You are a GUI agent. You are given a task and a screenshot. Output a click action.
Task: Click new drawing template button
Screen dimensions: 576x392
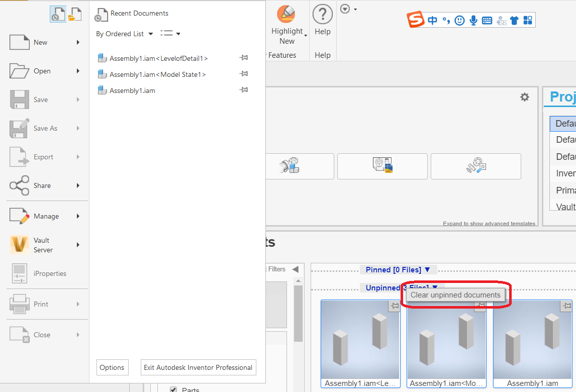[382, 166]
